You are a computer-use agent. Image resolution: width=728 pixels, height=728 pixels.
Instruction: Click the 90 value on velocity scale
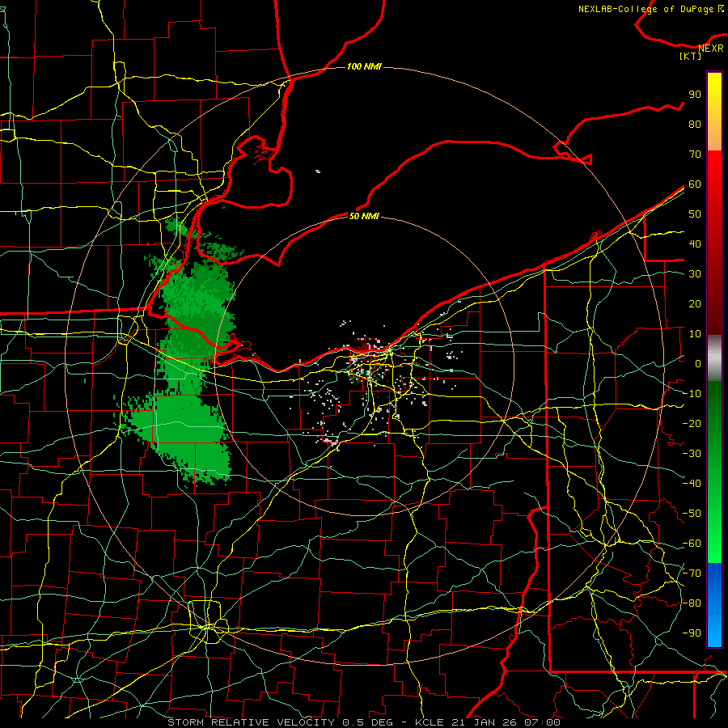[695, 95]
